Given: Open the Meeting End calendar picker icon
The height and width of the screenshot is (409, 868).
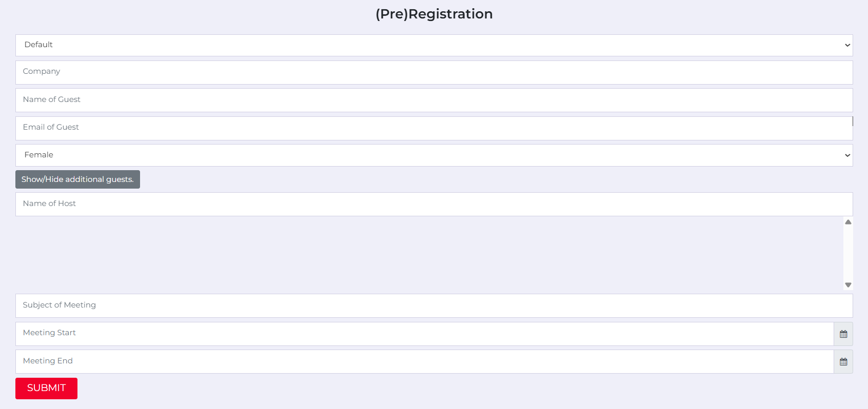Looking at the screenshot, I should [843, 362].
